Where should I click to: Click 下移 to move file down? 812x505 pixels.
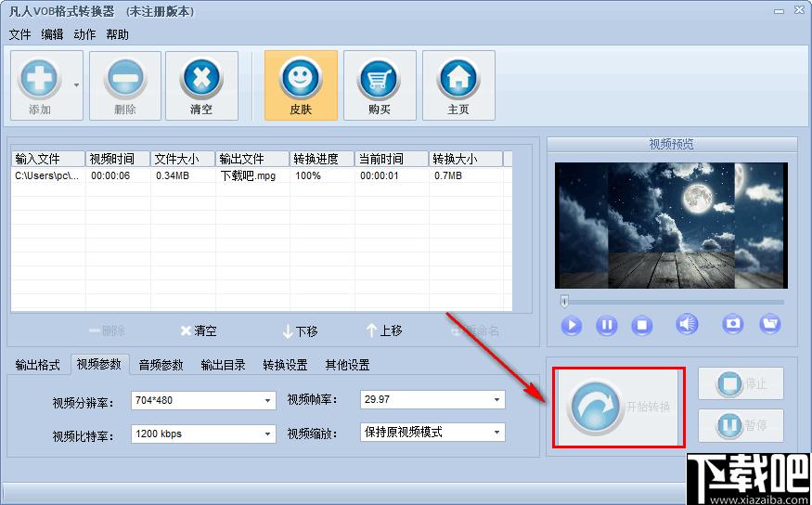pos(300,331)
